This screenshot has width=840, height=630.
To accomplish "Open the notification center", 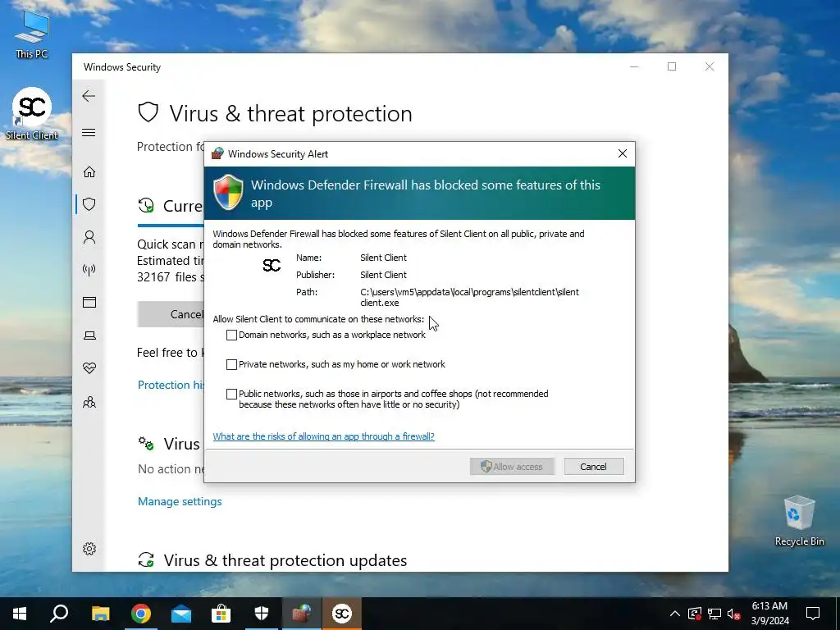I will coord(813,614).
